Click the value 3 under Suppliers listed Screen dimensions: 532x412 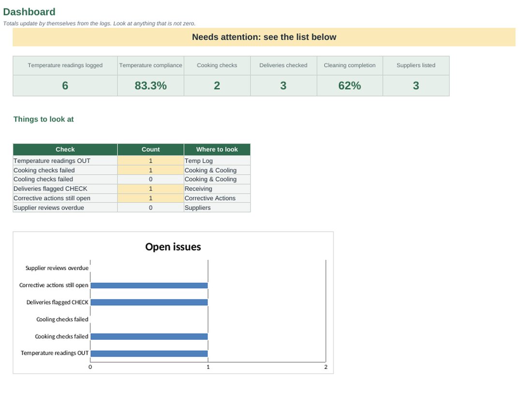pyautogui.click(x=416, y=86)
